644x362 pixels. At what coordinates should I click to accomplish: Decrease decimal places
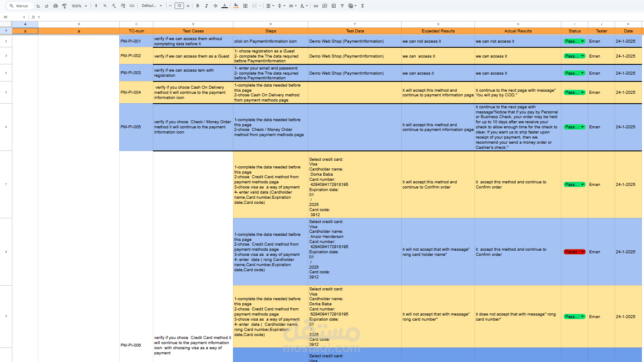(114, 6)
